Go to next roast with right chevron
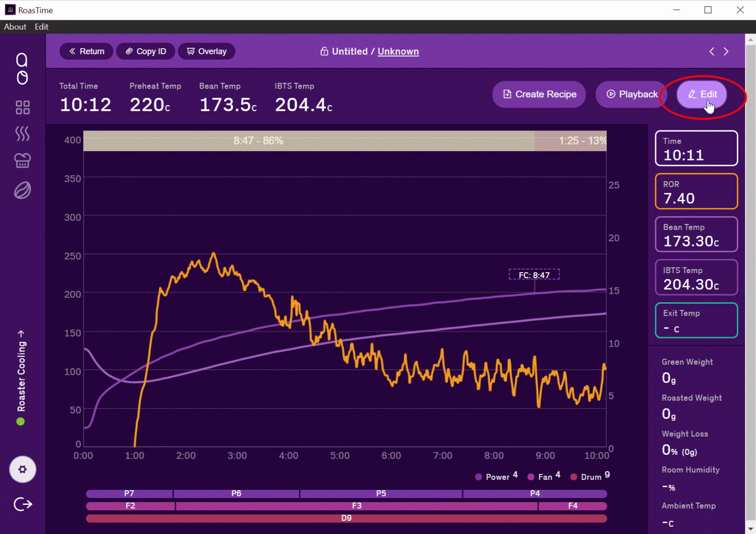The image size is (756, 534). click(726, 51)
